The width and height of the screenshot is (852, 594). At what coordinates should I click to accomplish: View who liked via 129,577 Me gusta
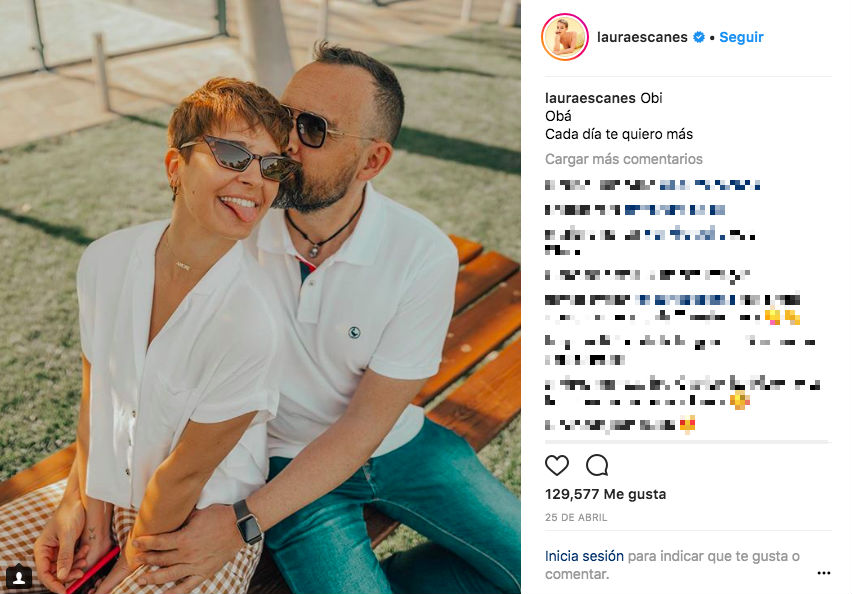pyautogui.click(x=605, y=494)
